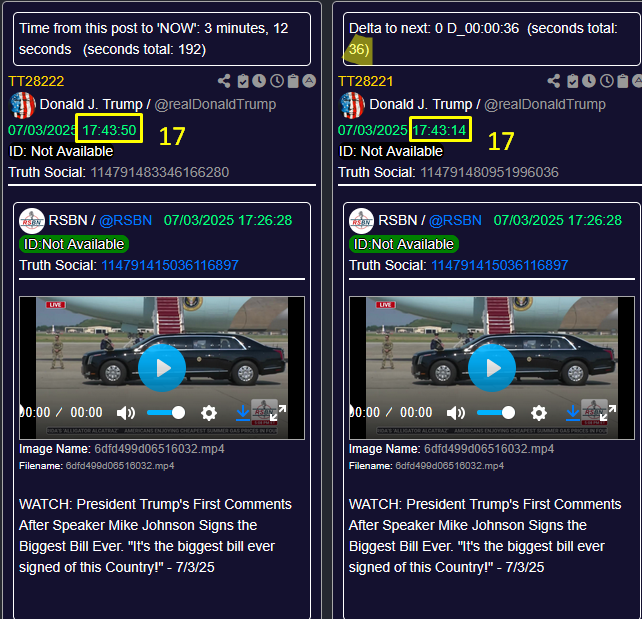Image resolution: width=642 pixels, height=619 pixels.
Task: Click 'ID: Not Available' label under TT28222 date
Action: point(61,151)
